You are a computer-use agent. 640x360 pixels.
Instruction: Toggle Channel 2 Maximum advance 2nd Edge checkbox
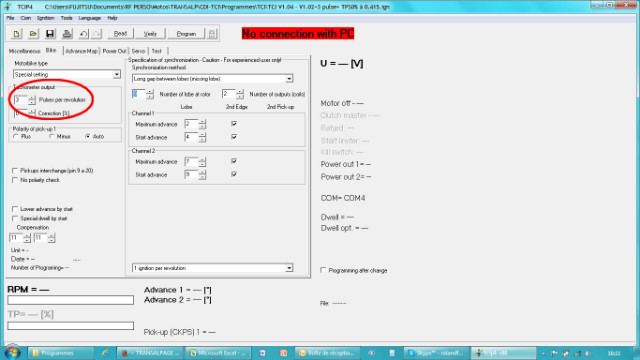coord(234,161)
